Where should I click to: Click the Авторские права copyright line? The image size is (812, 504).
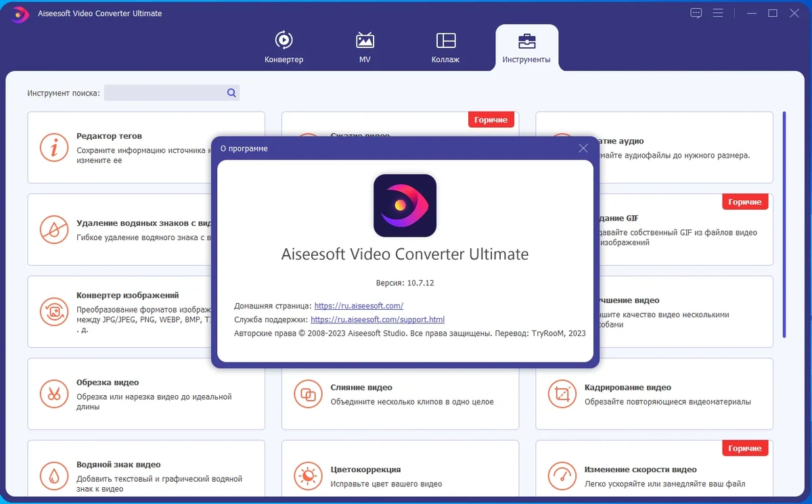(x=410, y=334)
